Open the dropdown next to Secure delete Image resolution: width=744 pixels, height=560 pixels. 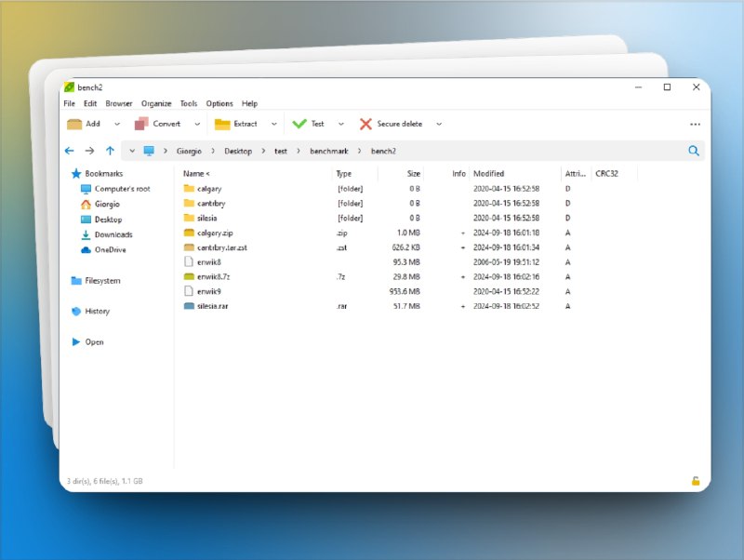point(439,124)
